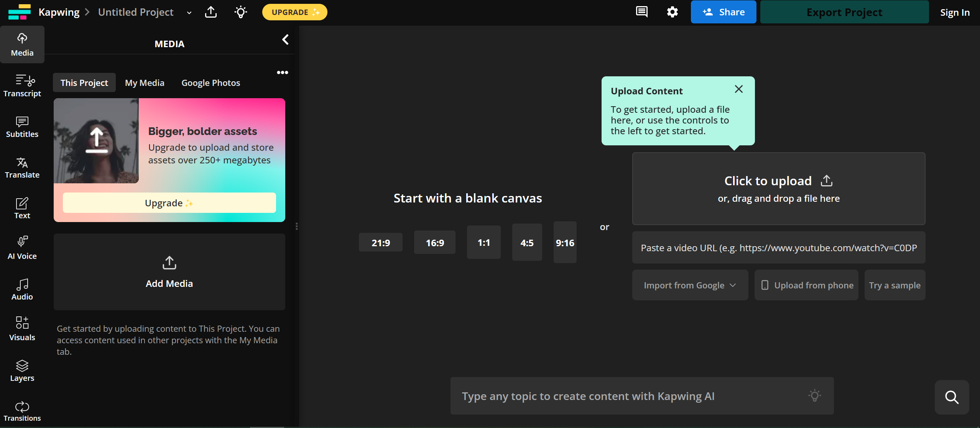The image size is (980, 428).
Task: Close the Upload Content tooltip
Action: (x=739, y=89)
